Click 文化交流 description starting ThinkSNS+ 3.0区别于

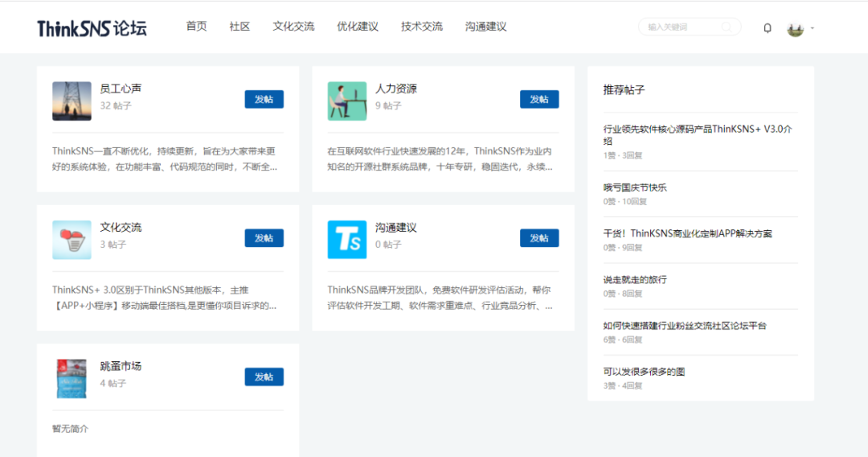165,298
